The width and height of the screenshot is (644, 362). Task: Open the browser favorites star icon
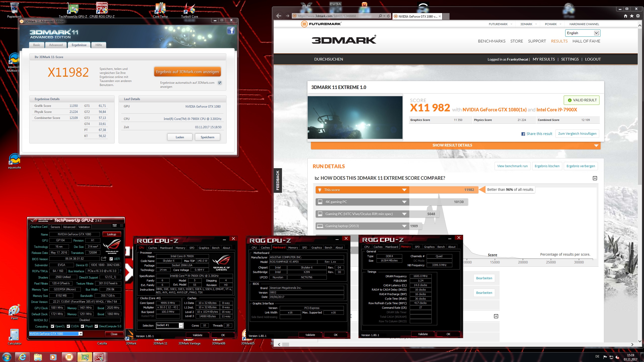tap(632, 16)
